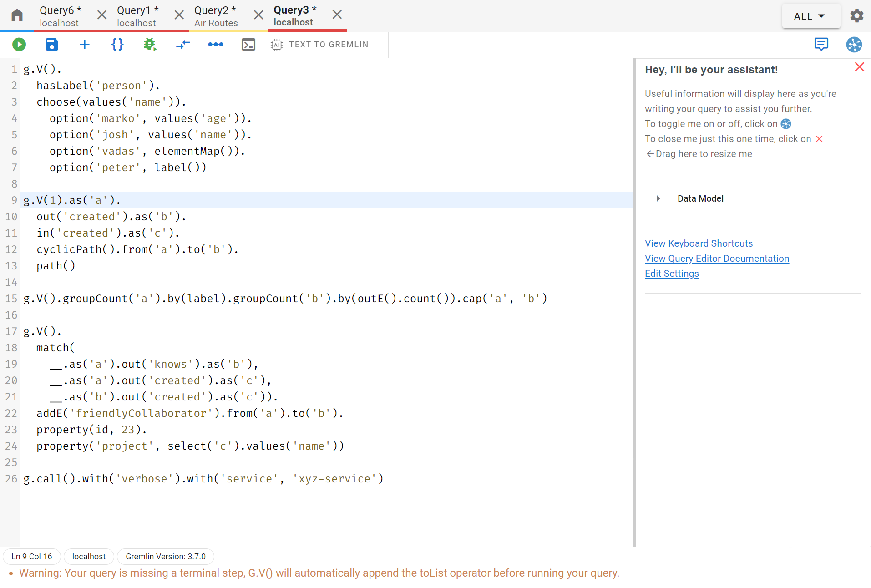This screenshot has height=588, width=871.
Task: Click the Ln 9 Col 16 status chip
Action: pos(32,556)
